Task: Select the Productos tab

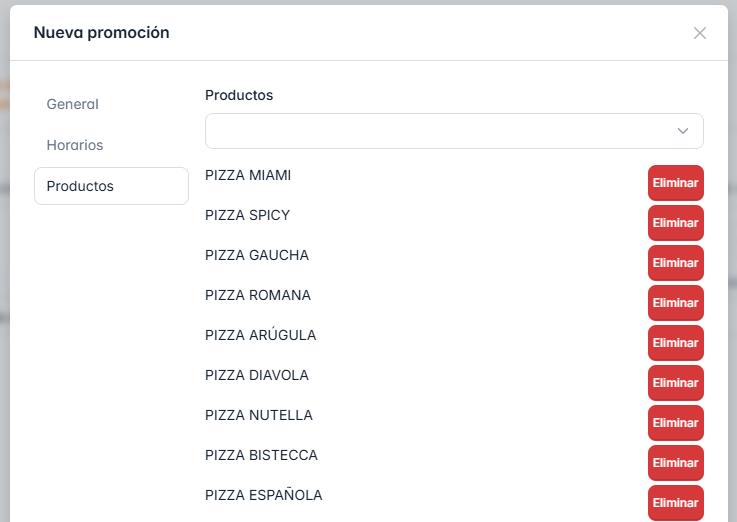Action: [81, 186]
